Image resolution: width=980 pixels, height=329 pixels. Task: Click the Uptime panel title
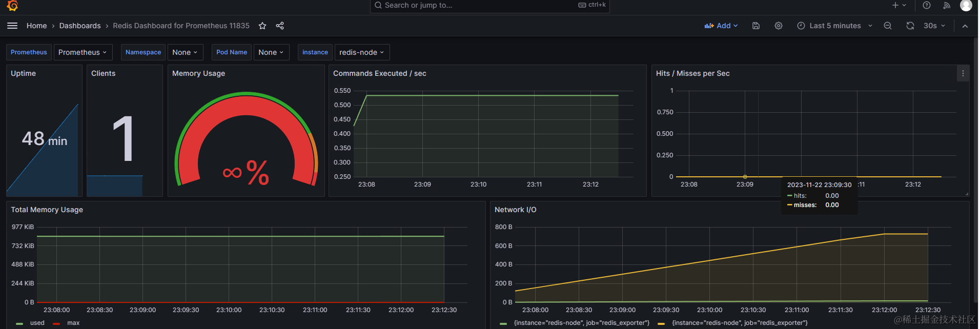pyautogui.click(x=24, y=73)
